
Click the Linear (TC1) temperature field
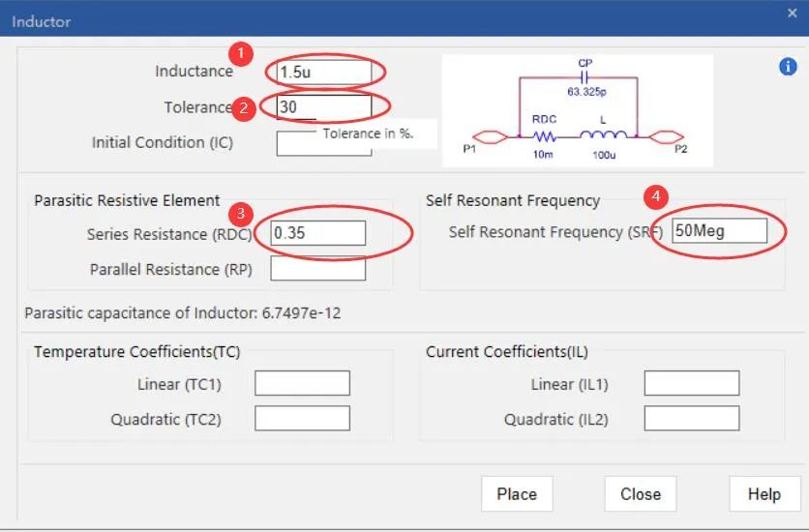coord(302,384)
